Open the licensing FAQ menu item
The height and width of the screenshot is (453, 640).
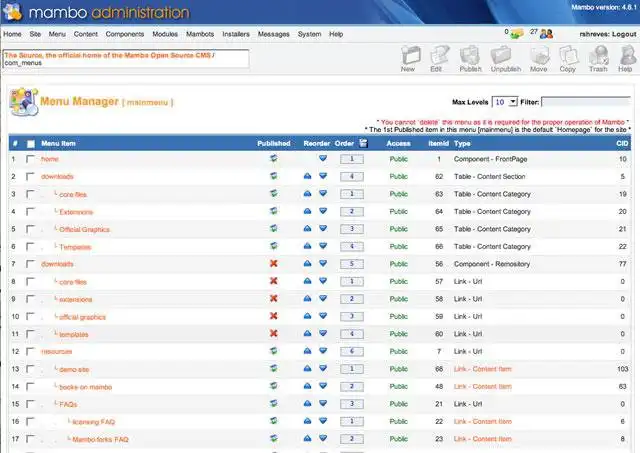pos(94,422)
